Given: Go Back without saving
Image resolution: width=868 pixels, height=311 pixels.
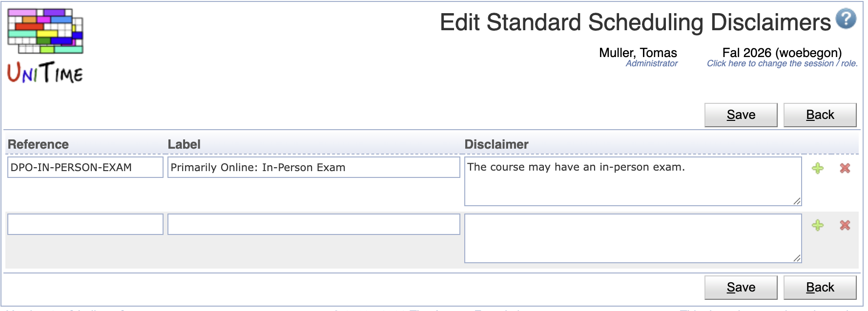Looking at the screenshot, I should (820, 115).
